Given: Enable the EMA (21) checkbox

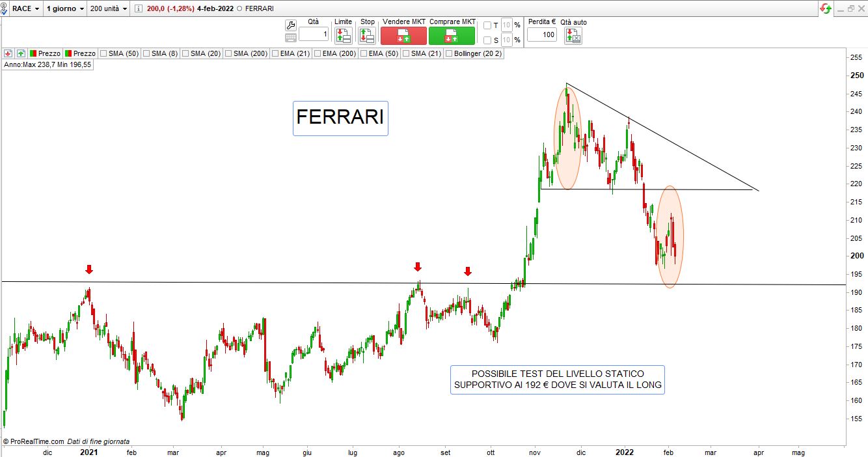Looking at the screenshot, I should pyautogui.click(x=275, y=53).
